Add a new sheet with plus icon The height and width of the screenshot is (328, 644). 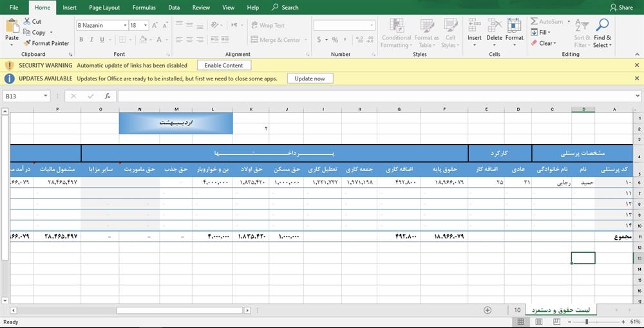point(488,310)
